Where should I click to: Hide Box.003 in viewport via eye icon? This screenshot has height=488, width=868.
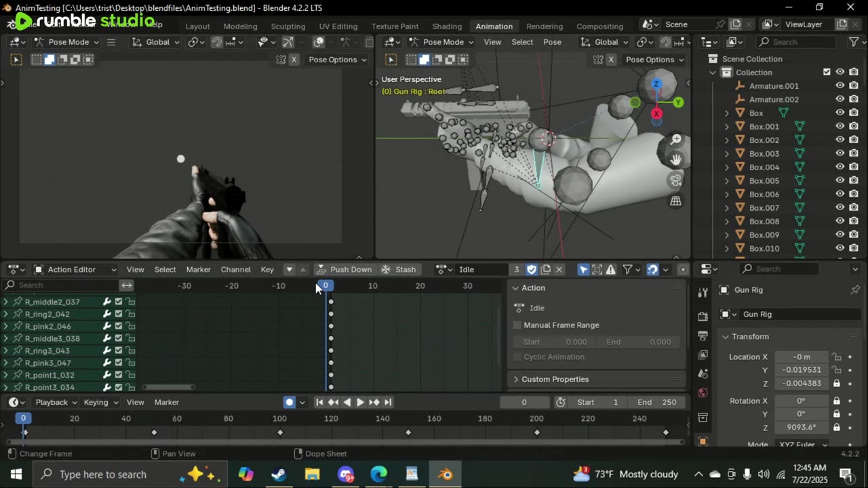(840, 153)
